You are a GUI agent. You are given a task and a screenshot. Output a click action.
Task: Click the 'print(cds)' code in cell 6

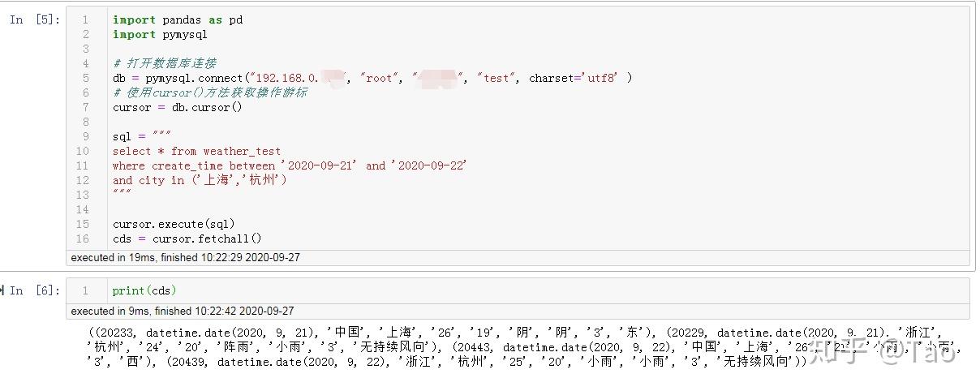click(144, 290)
